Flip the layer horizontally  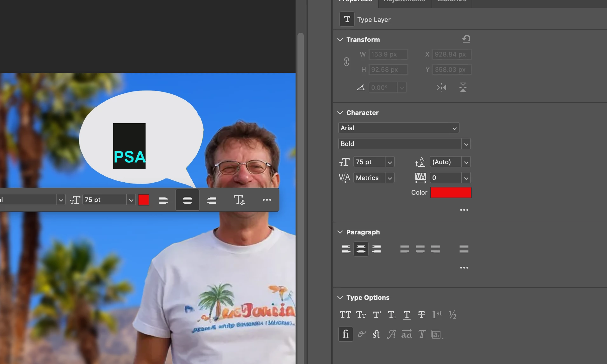pyautogui.click(x=441, y=87)
